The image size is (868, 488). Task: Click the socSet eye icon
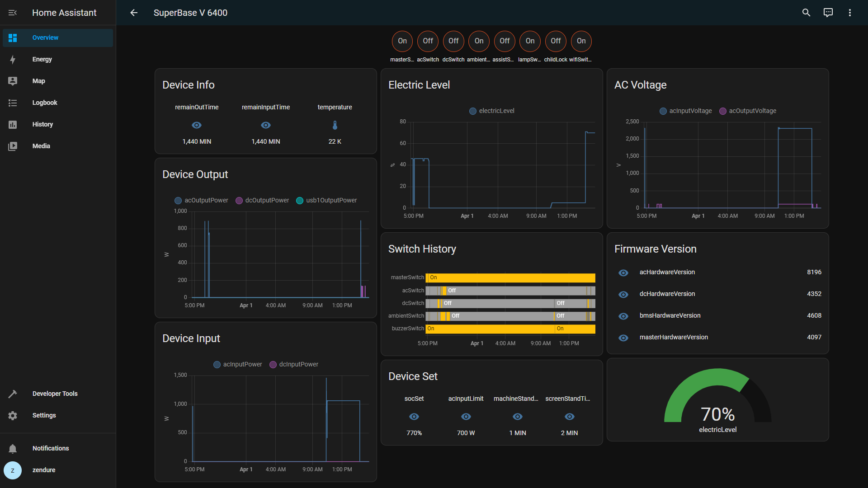[x=414, y=417]
